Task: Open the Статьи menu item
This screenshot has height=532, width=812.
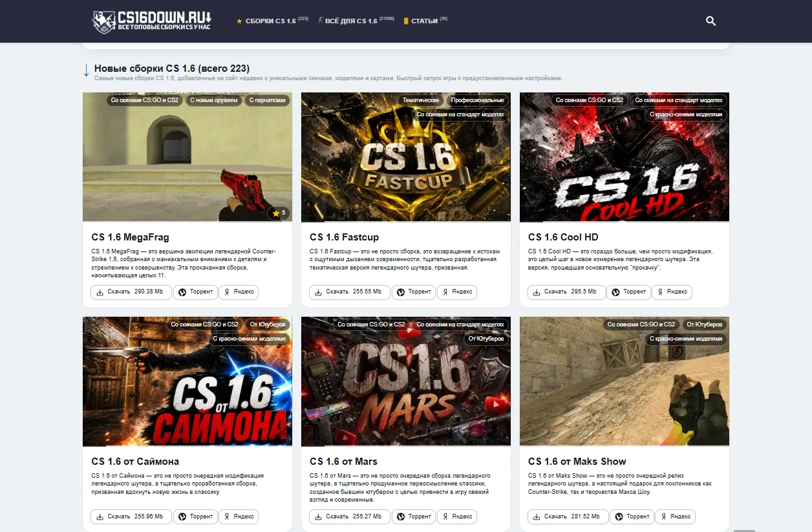Action: [425, 21]
